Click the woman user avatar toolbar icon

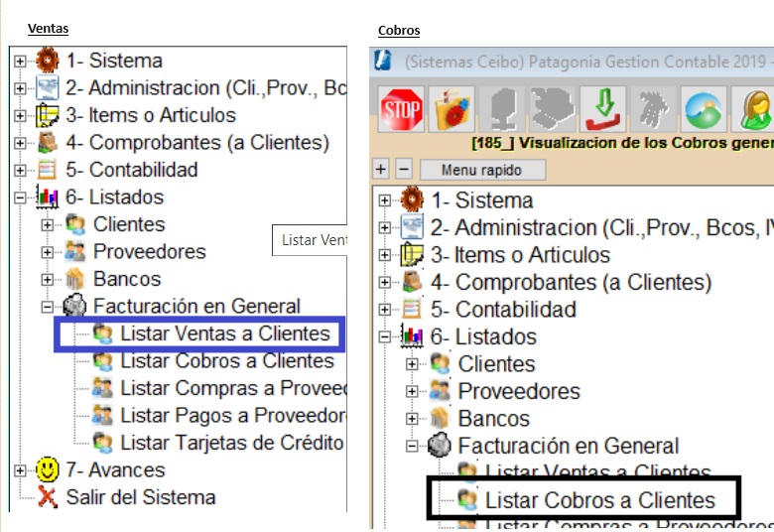pyautogui.click(x=753, y=109)
